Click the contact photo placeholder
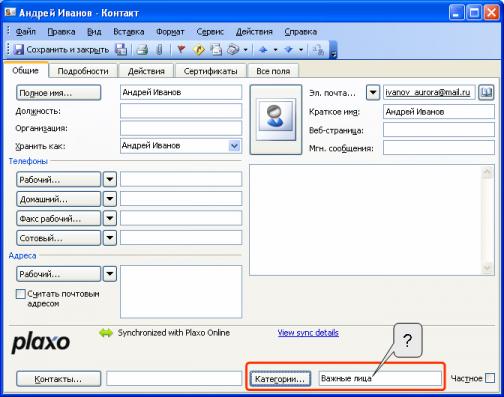Viewport: 504px width, 397px height. (x=276, y=119)
